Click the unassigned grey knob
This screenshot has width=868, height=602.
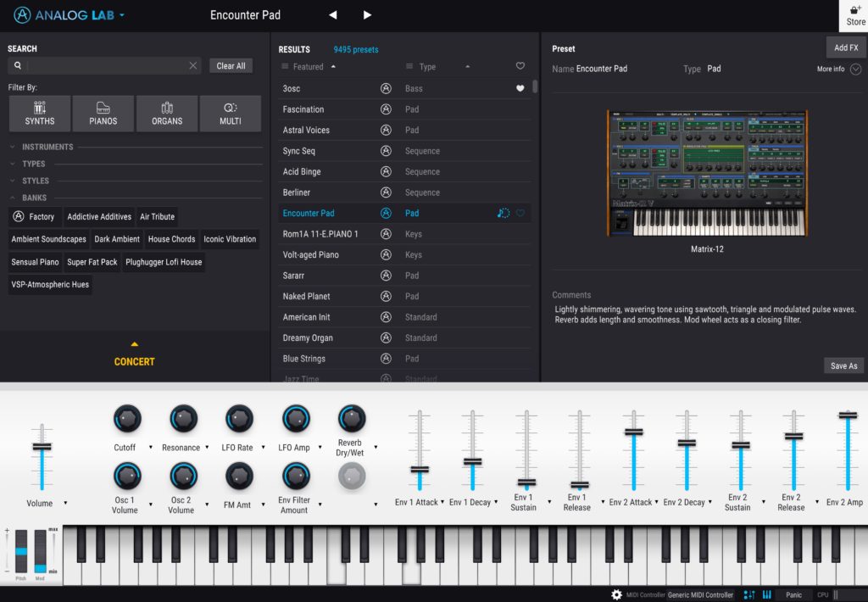click(352, 477)
